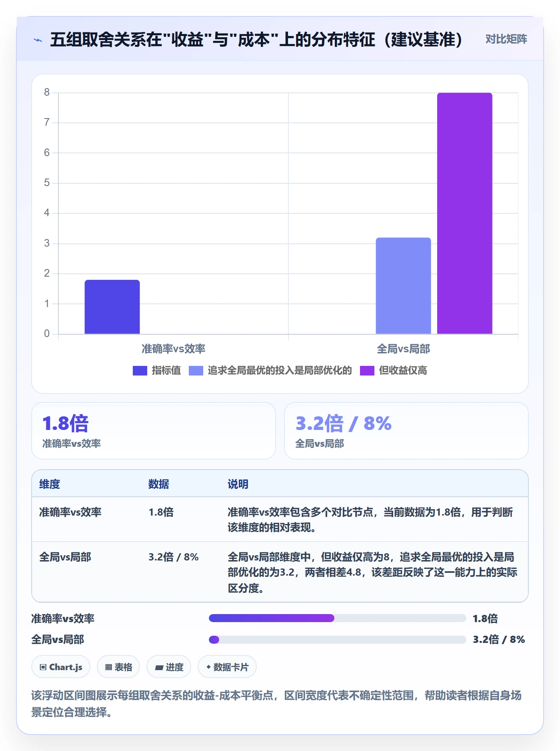This screenshot has height=751, width=560.
Task: Click the "表格" chip
Action: 118,667
